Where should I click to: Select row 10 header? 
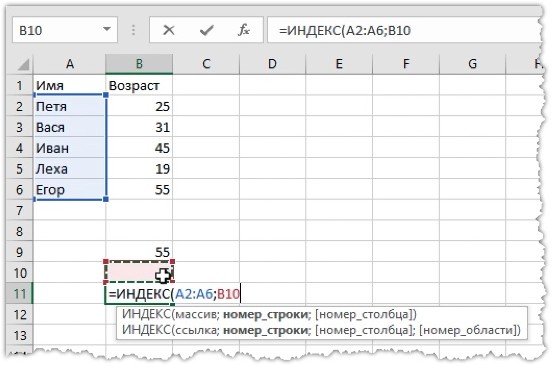click(x=19, y=273)
